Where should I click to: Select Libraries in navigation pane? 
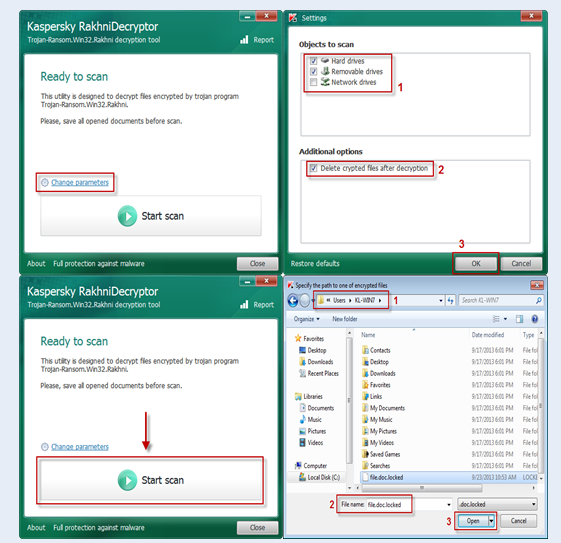309,396
